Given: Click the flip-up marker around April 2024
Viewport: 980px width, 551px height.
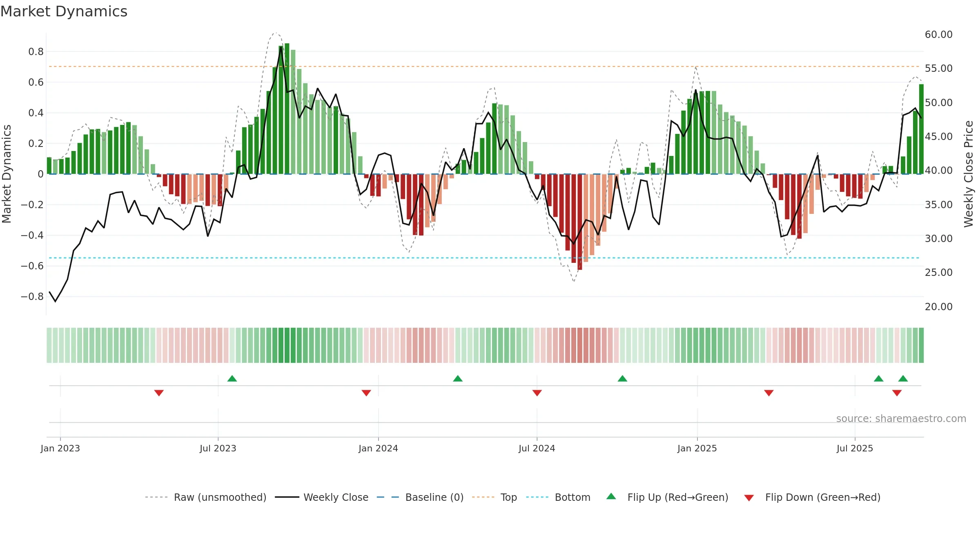Looking at the screenshot, I should [x=458, y=378].
